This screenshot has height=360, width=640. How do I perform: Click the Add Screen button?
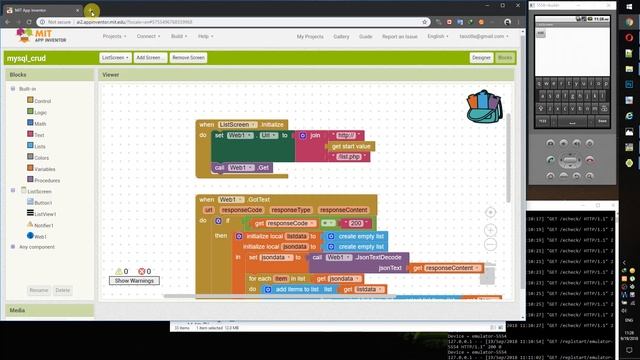pyautogui.click(x=150, y=58)
